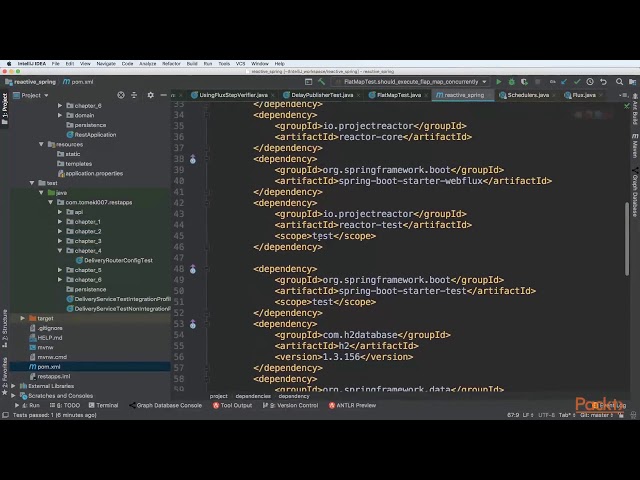Viewport: 640px width, 480px height.
Task: Toggle the 2: Favorites tool window stripe button
Action: [5, 376]
